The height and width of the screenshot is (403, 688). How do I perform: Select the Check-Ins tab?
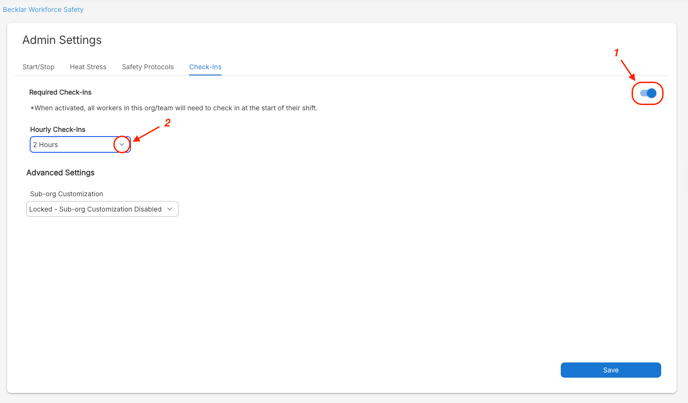pos(205,67)
